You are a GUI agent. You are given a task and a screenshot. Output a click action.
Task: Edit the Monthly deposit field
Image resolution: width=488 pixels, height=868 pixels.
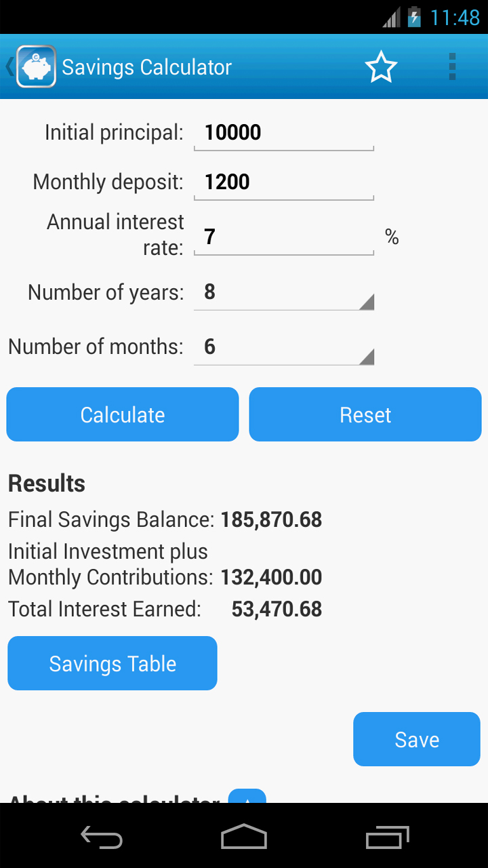[283, 182]
